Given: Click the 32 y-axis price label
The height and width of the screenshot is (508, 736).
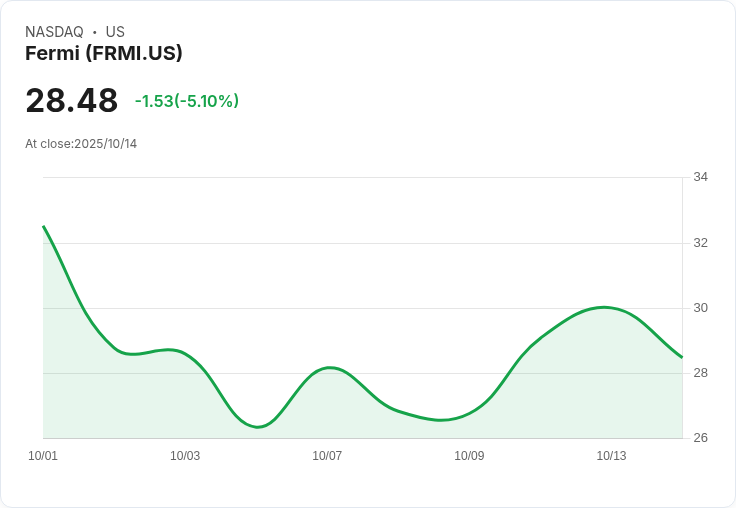Looking at the screenshot, I should point(700,243).
